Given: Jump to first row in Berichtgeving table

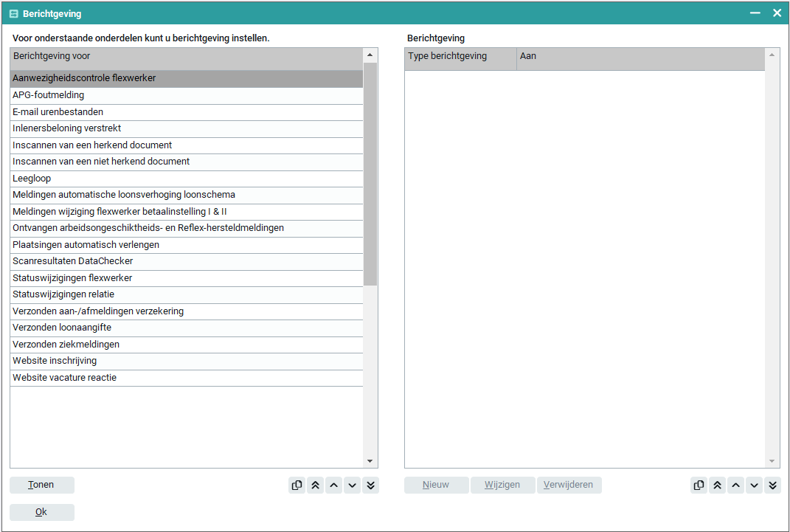Looking at the screenshot, I should 717,486.
